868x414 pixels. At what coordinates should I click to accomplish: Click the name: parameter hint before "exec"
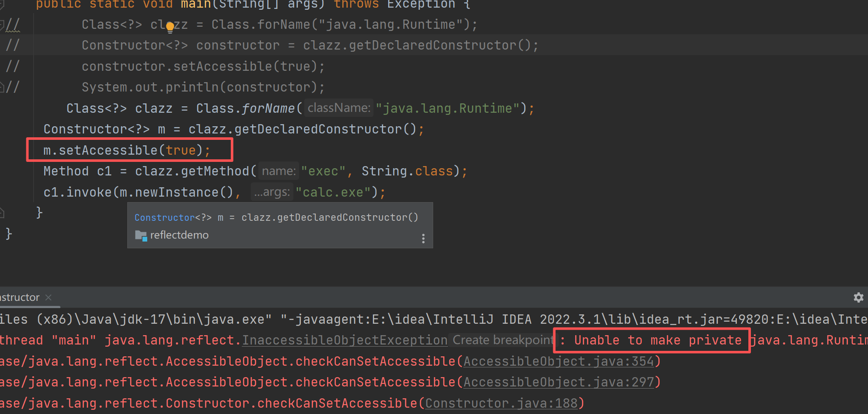click(x=278, y=171)
